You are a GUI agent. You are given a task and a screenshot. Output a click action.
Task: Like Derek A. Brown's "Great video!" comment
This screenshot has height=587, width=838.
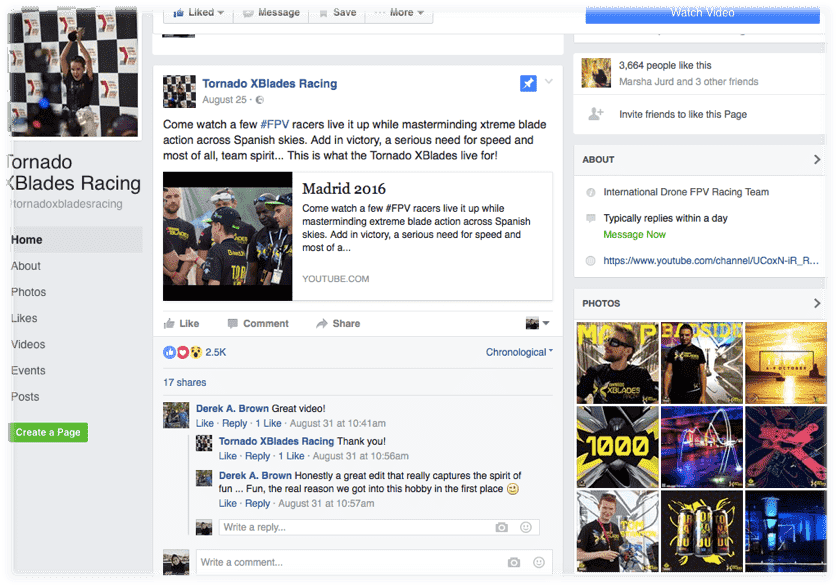[x=204, y=424]
